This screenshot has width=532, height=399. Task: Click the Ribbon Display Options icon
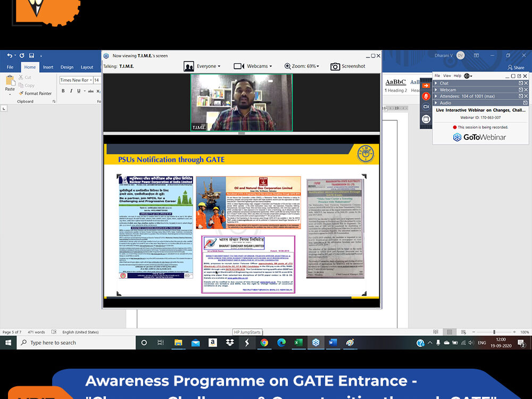476,55
